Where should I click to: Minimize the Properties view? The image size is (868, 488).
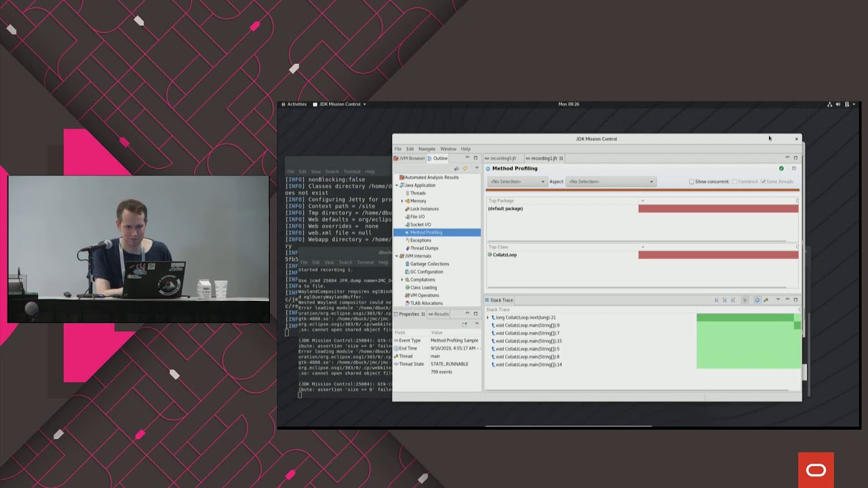point(467,312)
